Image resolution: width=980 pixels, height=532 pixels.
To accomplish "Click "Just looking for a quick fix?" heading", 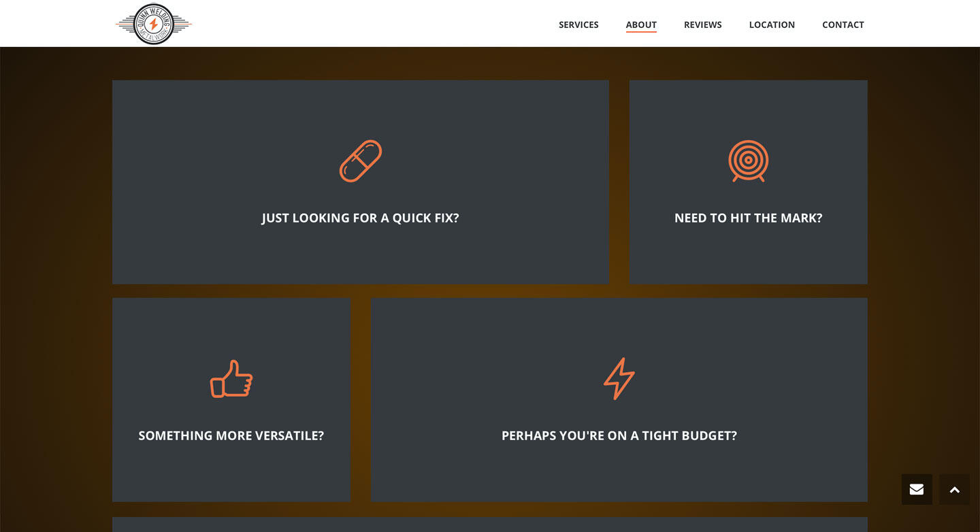I will [x=360, y=218].
